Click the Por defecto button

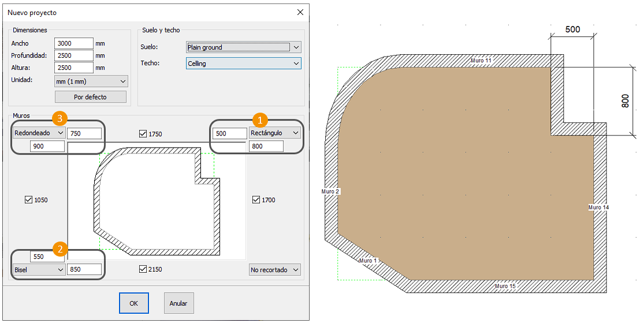(90, 97)
